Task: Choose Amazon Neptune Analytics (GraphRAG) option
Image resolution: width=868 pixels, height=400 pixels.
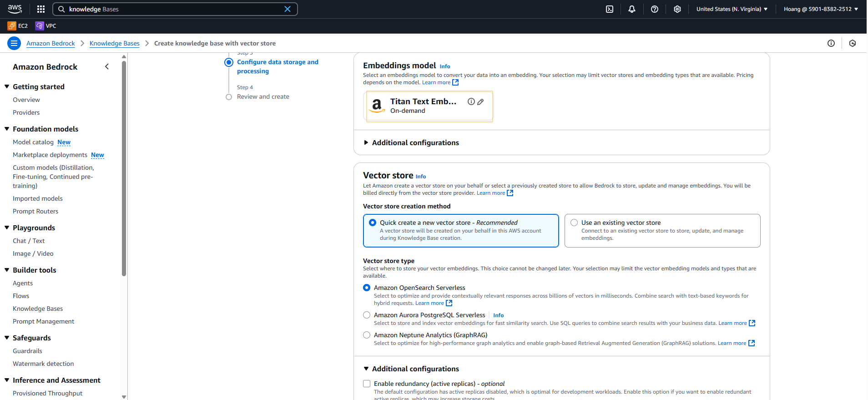Action: 367,335
